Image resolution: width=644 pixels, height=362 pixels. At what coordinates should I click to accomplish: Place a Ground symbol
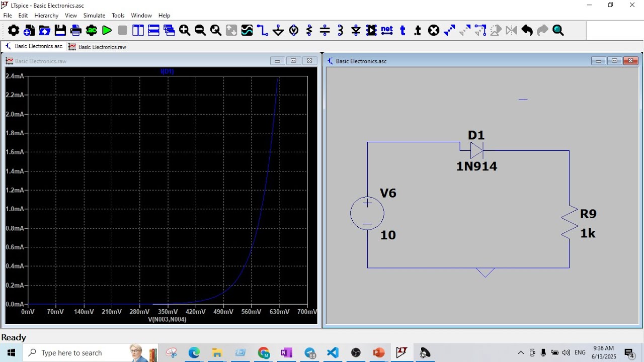(x=278, y=31)
